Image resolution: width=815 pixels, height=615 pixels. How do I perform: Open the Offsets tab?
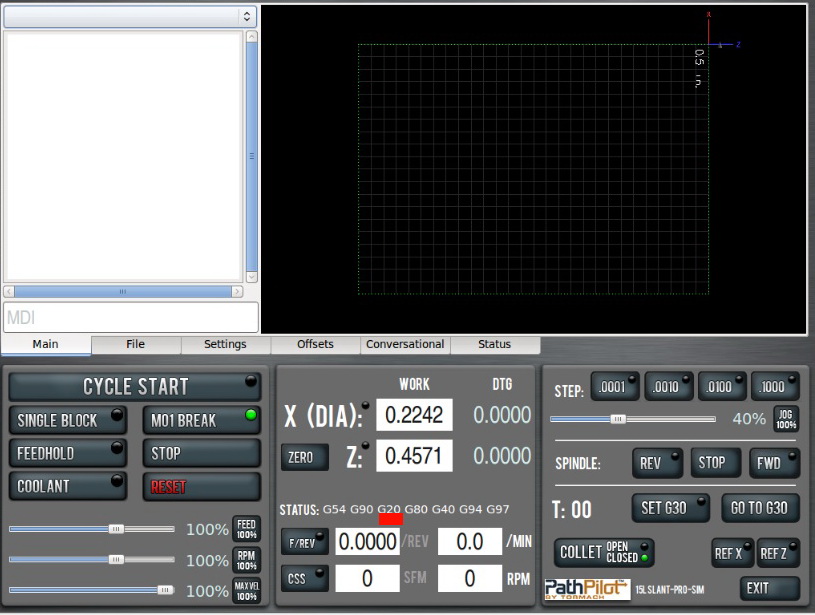pyautogui.click(x=316, y=344)
